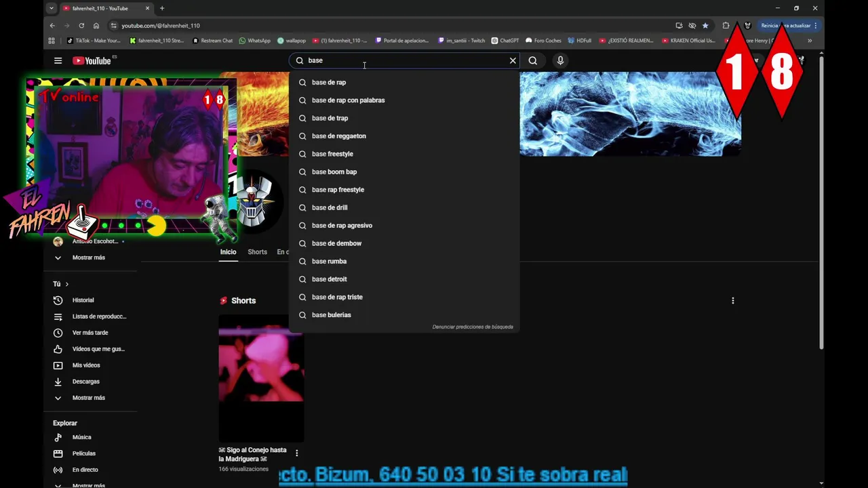
Task: Close the fahrenheit_110 - YouTube tab
Action: 147,8
